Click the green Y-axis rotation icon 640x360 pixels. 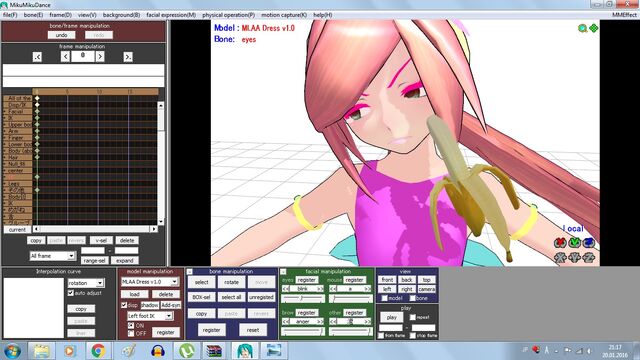pyautogui.click(x=575, y=243)
